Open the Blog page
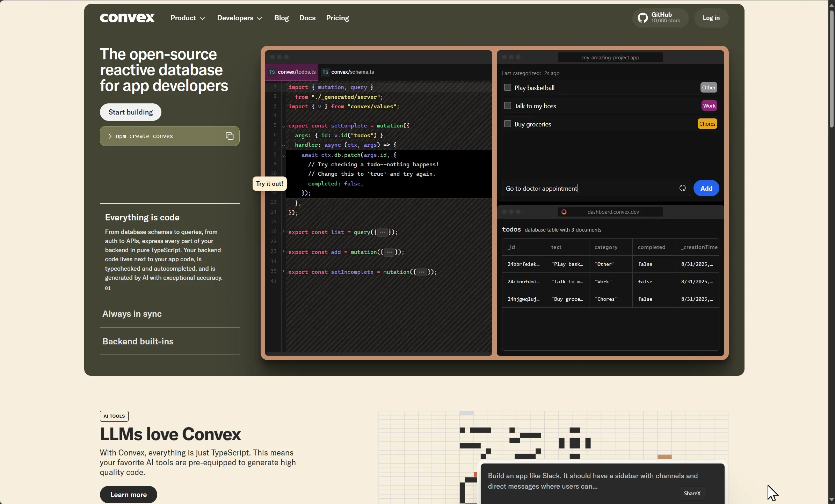835x504 pixels. [281, 18]
